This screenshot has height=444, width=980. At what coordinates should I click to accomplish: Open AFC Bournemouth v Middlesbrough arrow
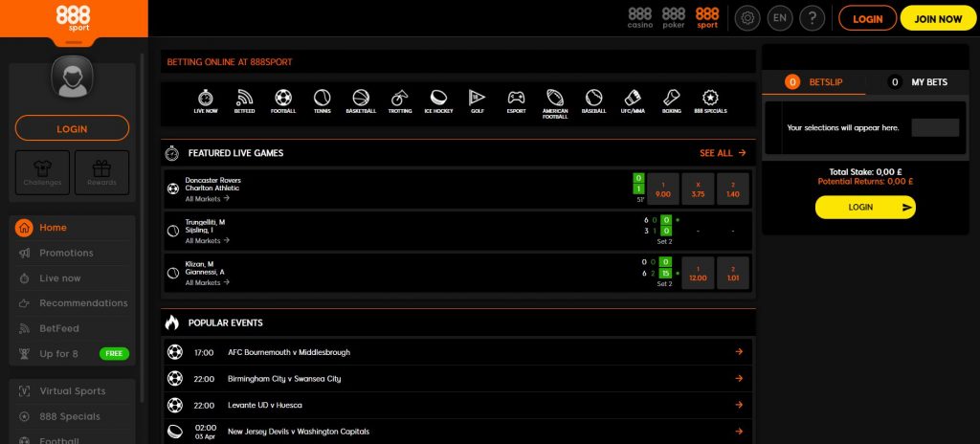pyautogui.click(x=739, y=352)
